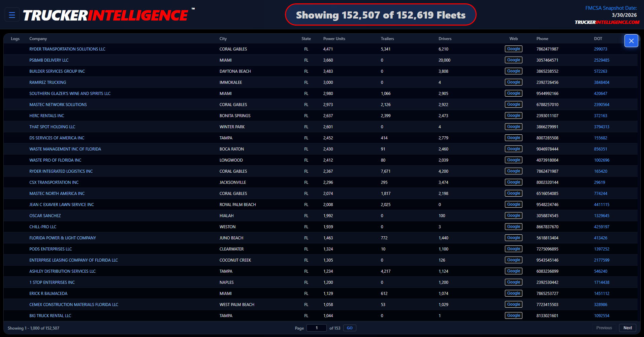The height and width of the screenshot is (337, 644).
Task: Click Google lookup for PS&MB DELIVERY LLC
Action: click(x=513, y=60)
